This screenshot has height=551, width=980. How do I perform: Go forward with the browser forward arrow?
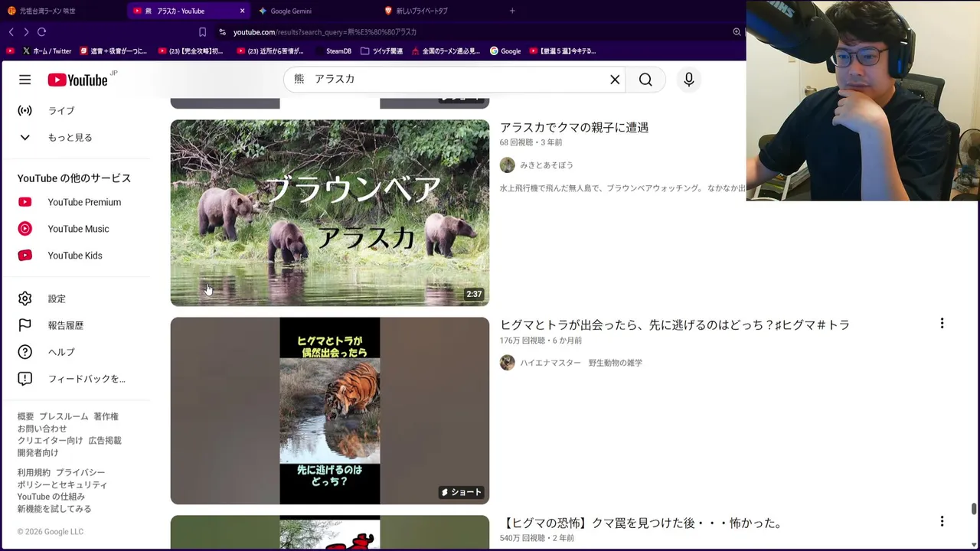click(26, 32)
